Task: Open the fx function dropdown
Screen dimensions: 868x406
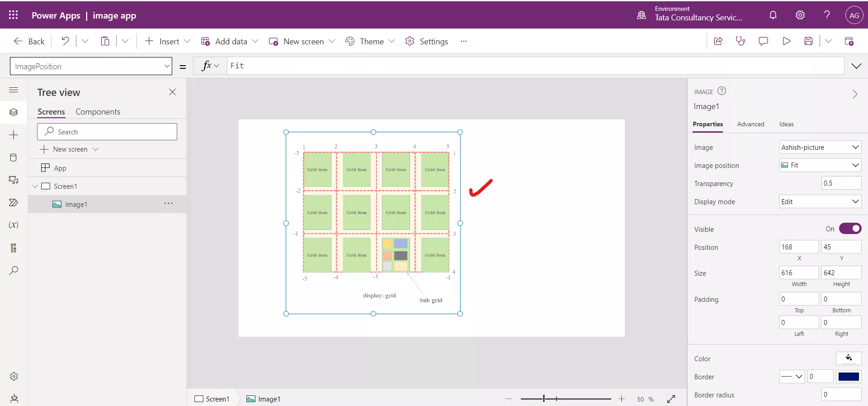Action: [211, 66]
